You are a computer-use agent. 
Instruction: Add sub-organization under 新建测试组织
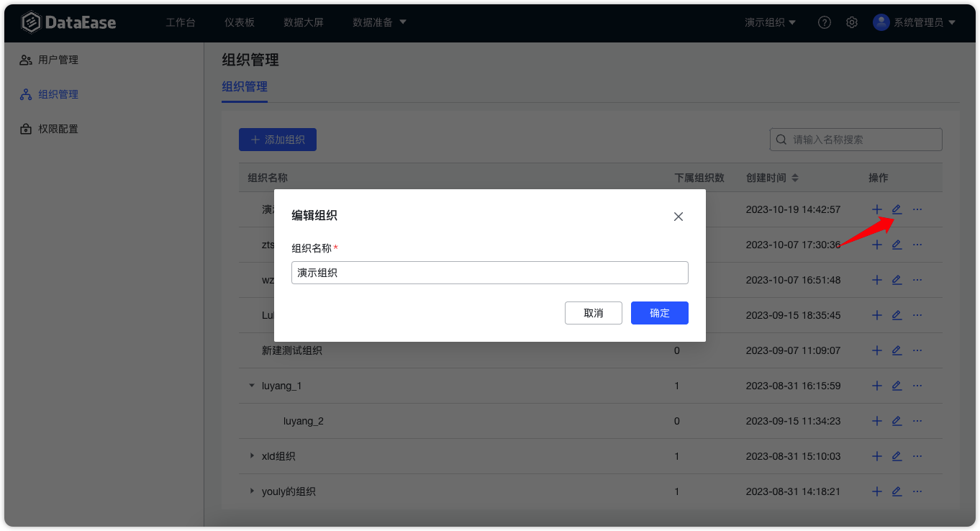pos(877,350)
